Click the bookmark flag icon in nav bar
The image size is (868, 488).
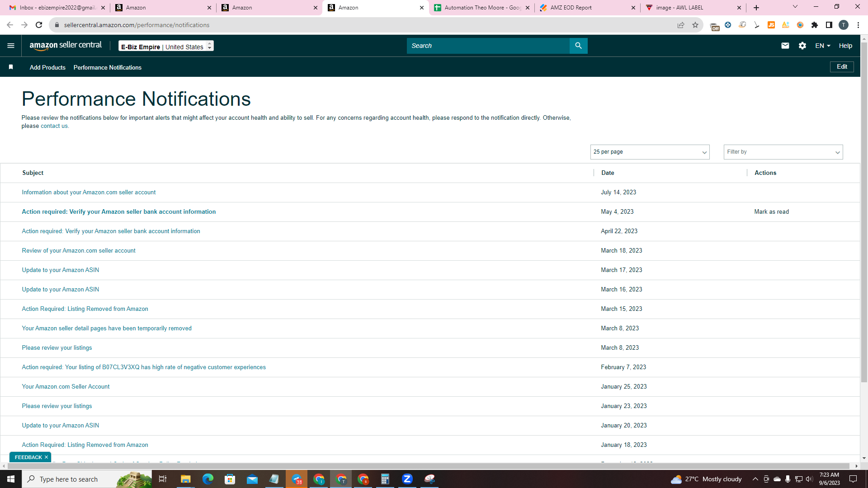[x=11, y=67]
